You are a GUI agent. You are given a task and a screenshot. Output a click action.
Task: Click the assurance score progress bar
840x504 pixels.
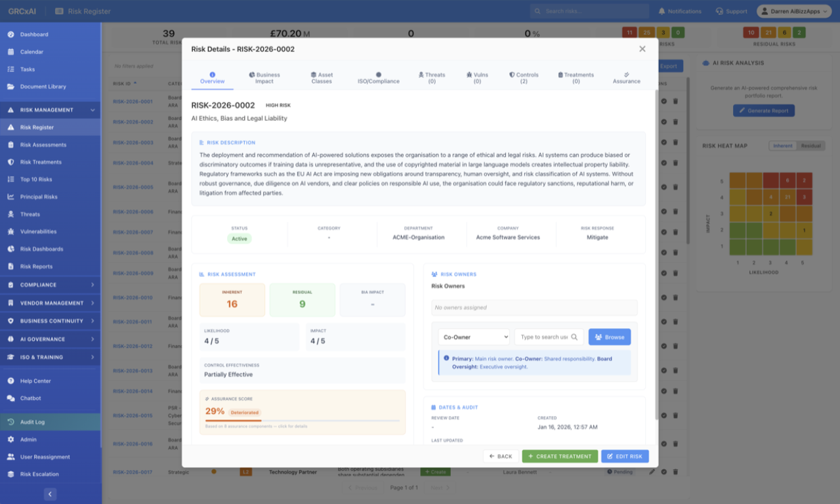(302, 420)
